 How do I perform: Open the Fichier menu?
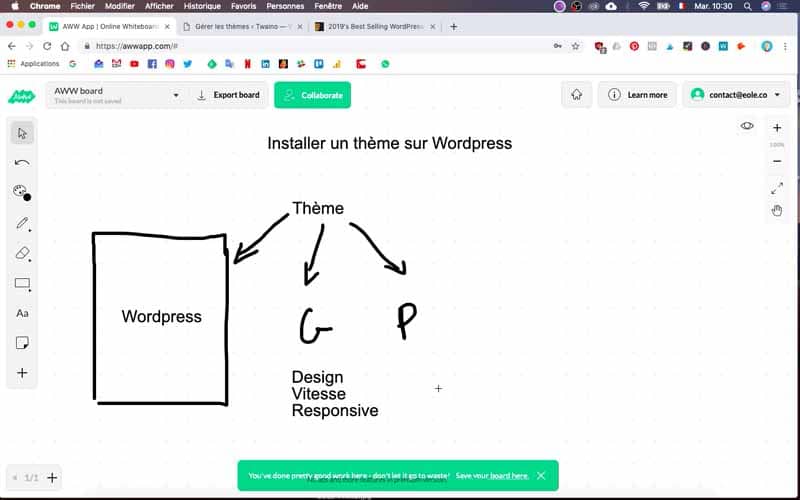pyautogui.click(x=82, y=6)
